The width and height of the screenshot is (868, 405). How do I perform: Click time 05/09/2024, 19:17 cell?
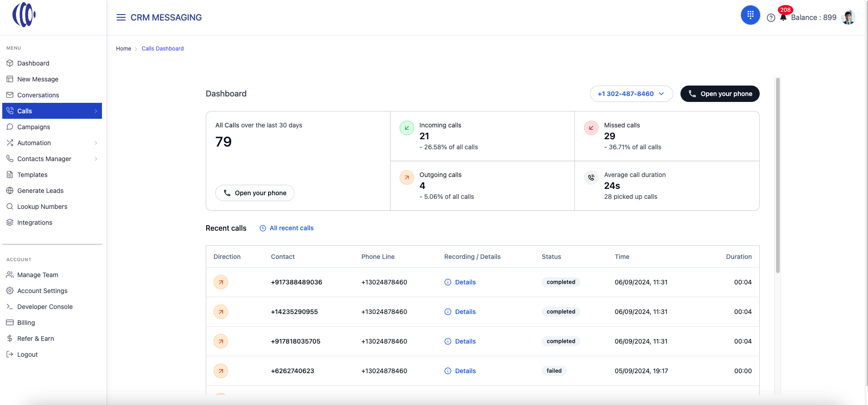click(641, 371)
